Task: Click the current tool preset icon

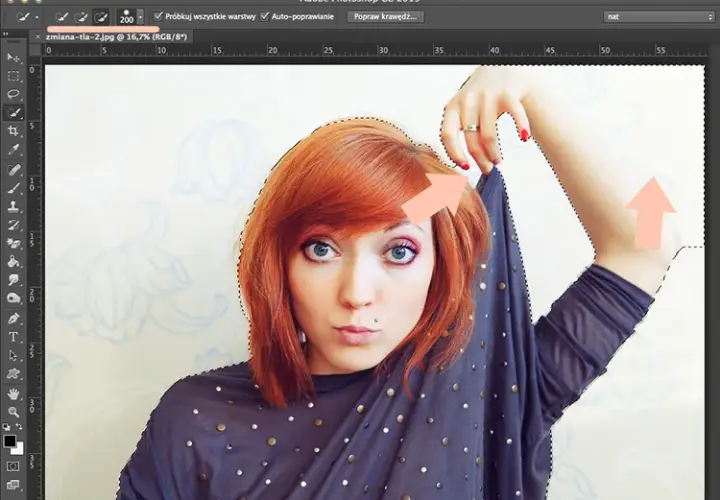Action: (23, 17)
